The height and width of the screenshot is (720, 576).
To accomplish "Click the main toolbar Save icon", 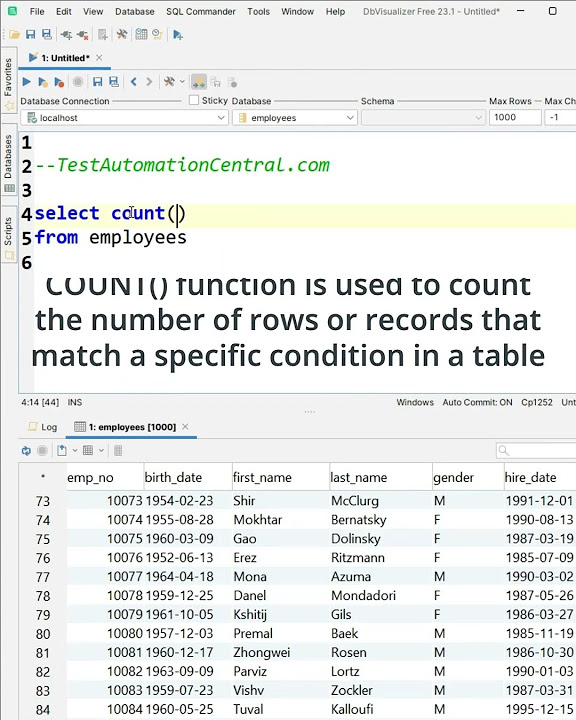I will [x=30, y=34].
